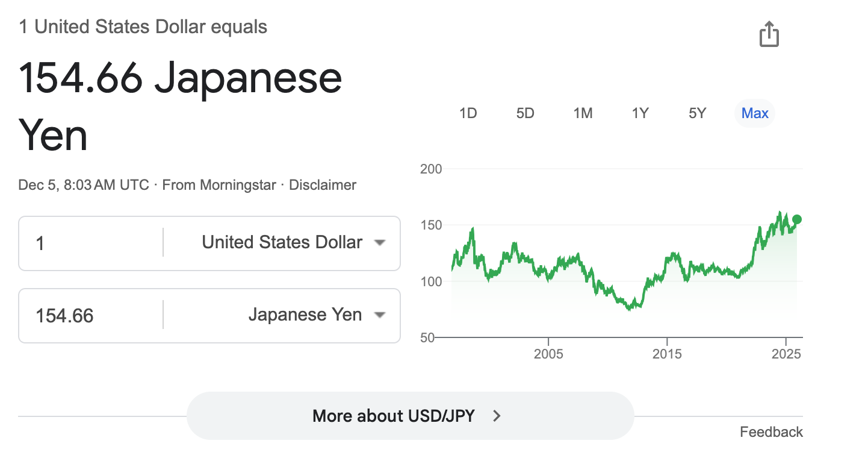Click the Feedback link
868x470 pixels.
(x=771, y=432)
